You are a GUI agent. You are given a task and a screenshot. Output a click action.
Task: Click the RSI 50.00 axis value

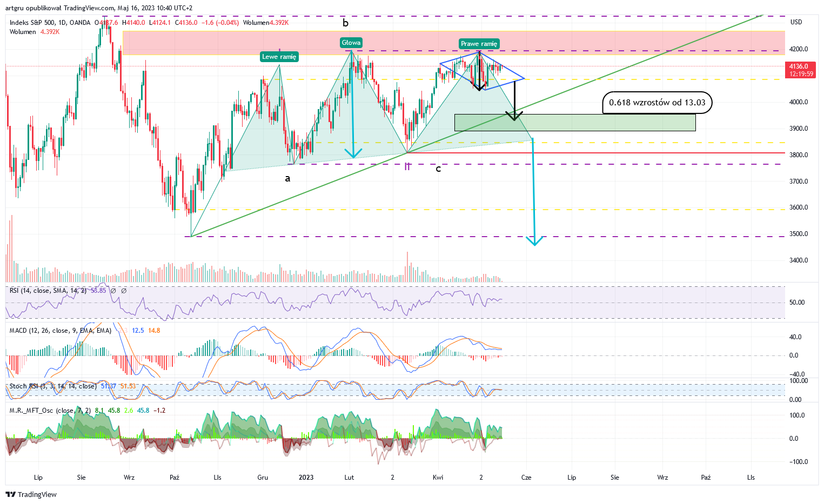(797, 303)
